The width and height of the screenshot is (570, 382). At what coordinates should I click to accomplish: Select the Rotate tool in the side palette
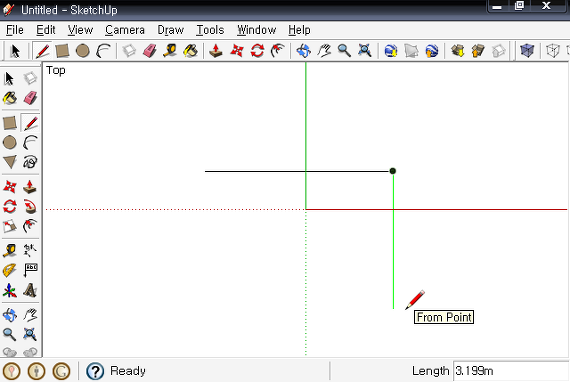point(9,207)
